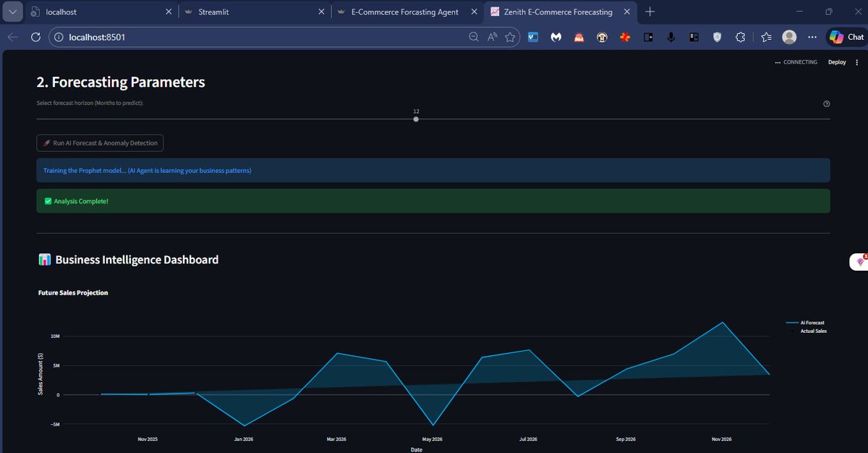Click Run AI Forecast & Anomaly Detection
The height and width of the screenshot is (453, 868).
[99, 143]
